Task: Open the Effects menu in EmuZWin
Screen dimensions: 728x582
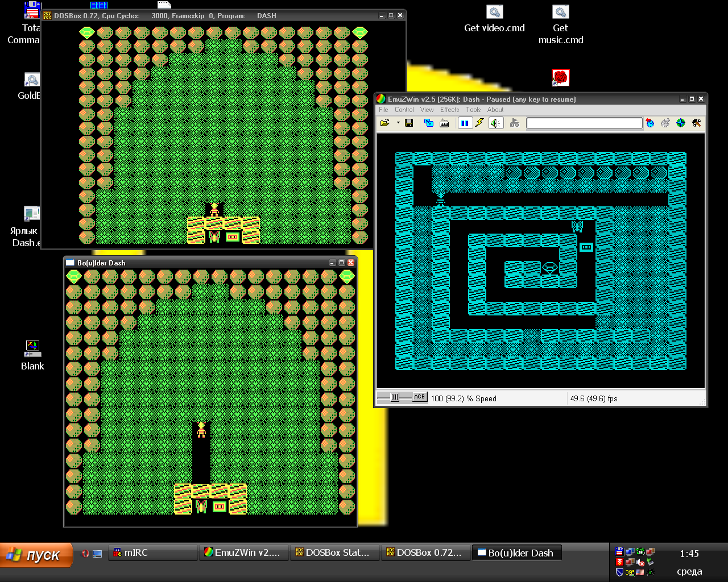Action: click(450, 110)
